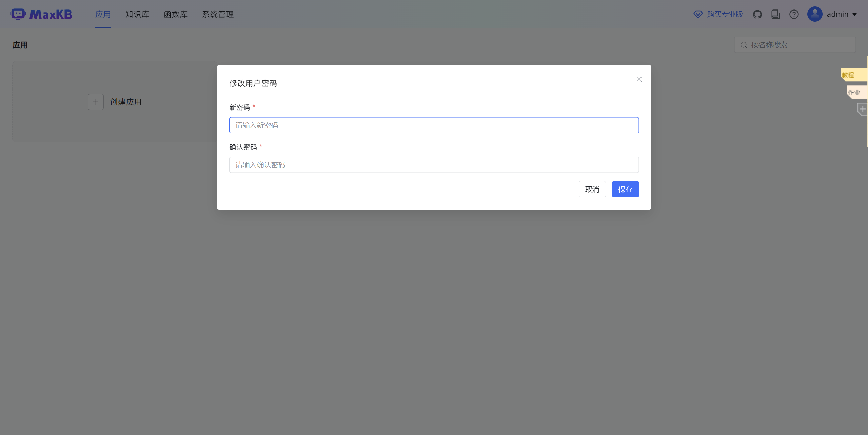This screenshot has width=868, height=435.
Task: Click the admin user avatar
Action: 814,14
